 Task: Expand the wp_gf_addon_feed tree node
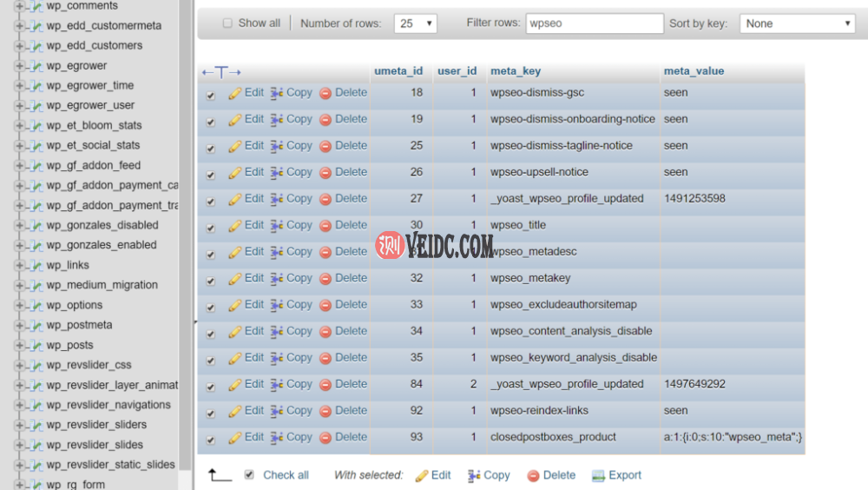coord(19,166)
